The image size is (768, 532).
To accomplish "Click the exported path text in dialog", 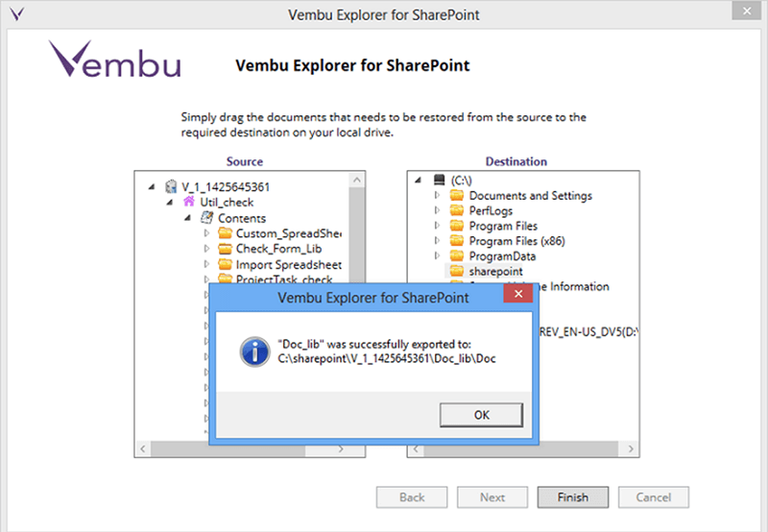I will [x=387, y=358].
